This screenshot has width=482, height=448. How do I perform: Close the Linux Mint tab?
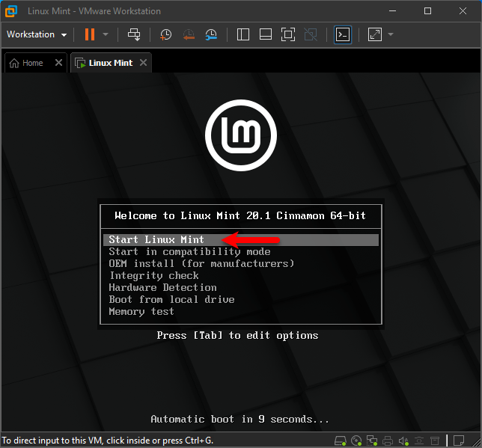coord(143,63)
